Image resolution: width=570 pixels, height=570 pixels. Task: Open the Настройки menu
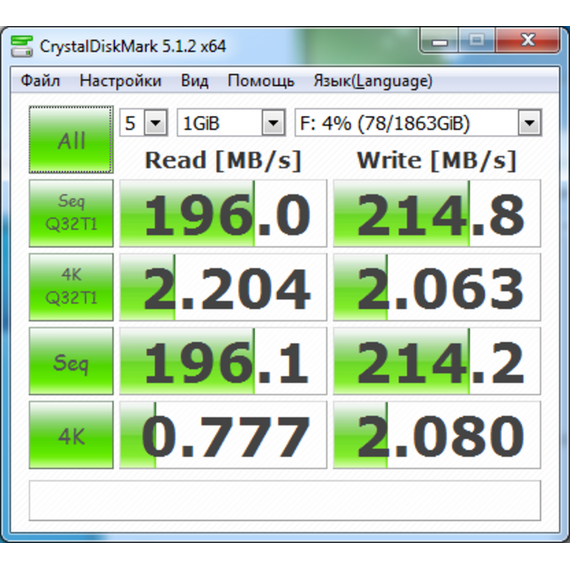[x=120, y=80]
